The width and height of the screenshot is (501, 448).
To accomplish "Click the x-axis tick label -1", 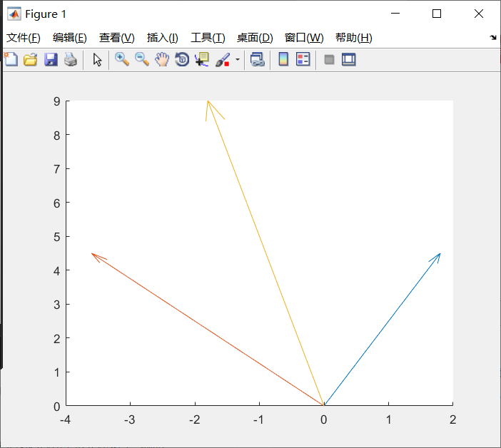I will [258, 419].
